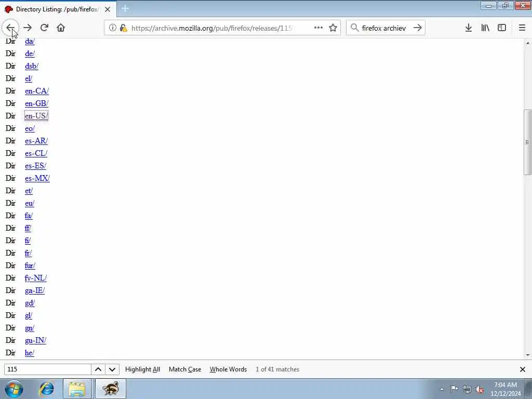This screenshot has height=399, width=532.
Task: Open the es-ES/ directory link
Action: pos(35,166)
